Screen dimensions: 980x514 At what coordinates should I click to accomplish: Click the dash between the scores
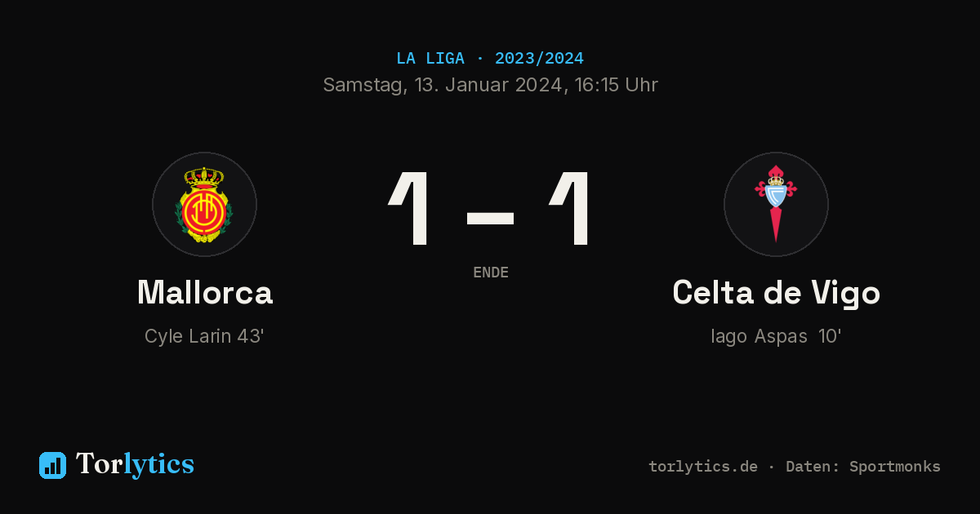click(x=490, y=218)
